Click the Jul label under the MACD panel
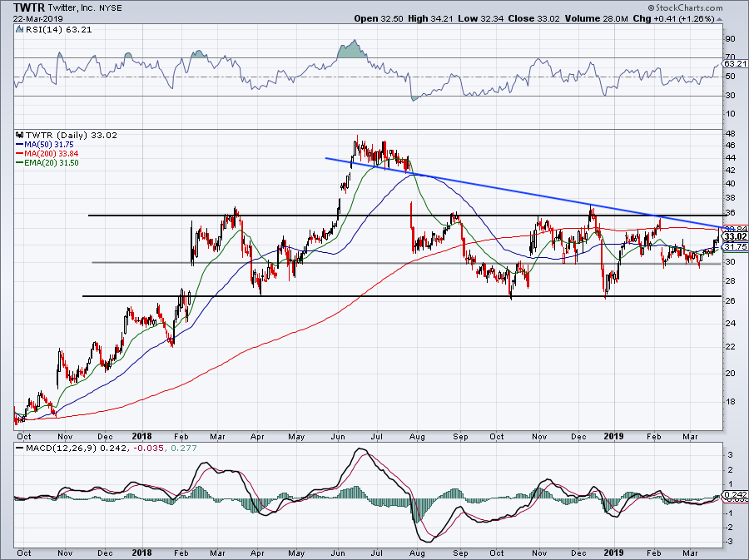749x560 pixels. point(377,553)
